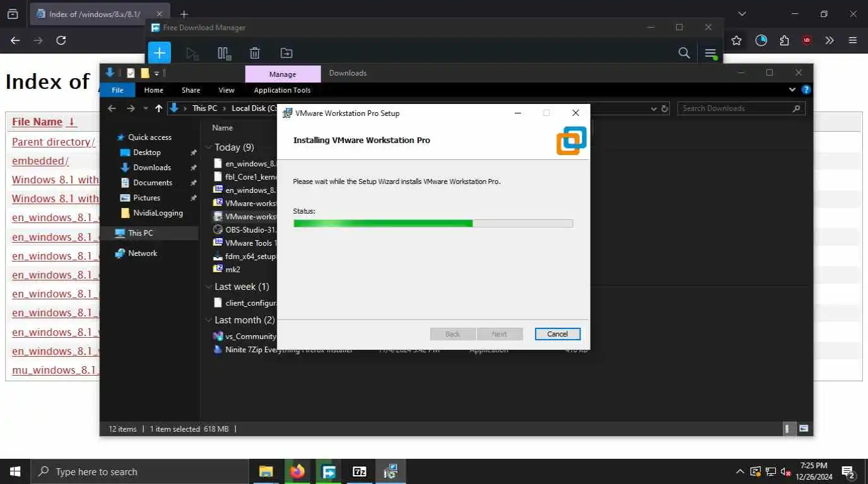The height and width of the screenshot is (484, 868).
Task: Open the notification center icon
Action: (848, 472)
